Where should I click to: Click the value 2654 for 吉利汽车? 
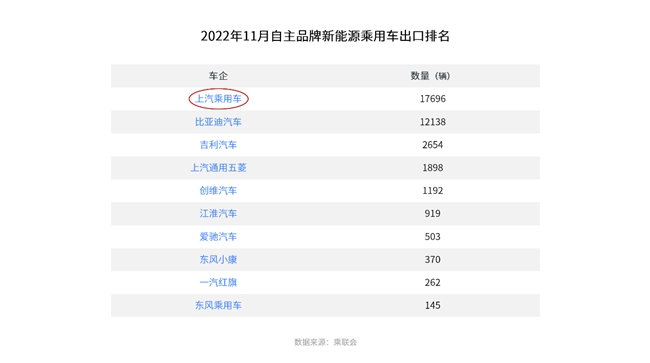point(432,145)
